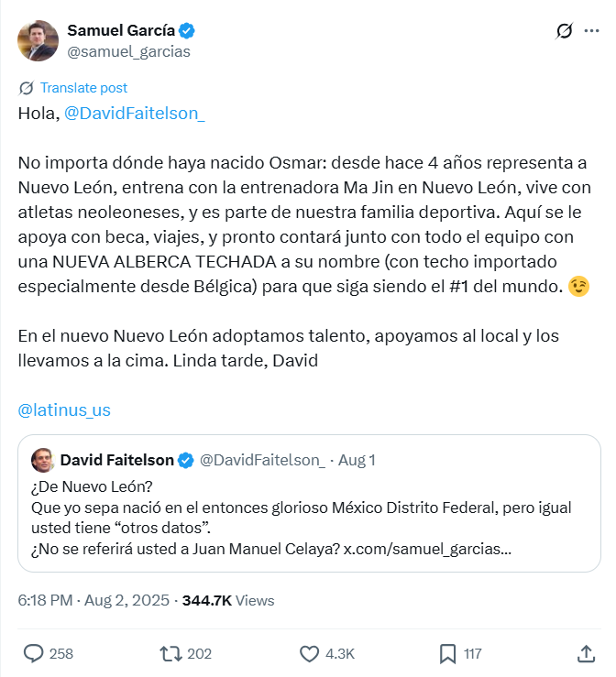View Samuel García's profile picture
Viewport: 616px width, 677px height.
(x=38, y=40)
